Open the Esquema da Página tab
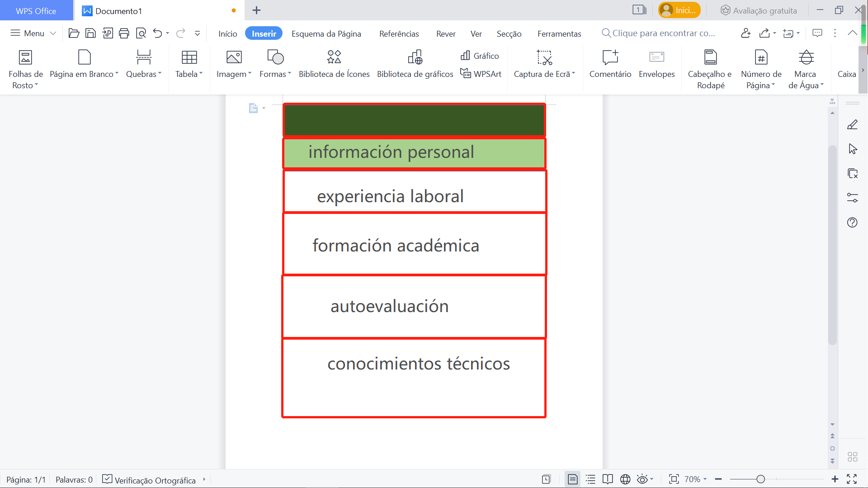Screen dimensions: 868x488 pos(326,33)
